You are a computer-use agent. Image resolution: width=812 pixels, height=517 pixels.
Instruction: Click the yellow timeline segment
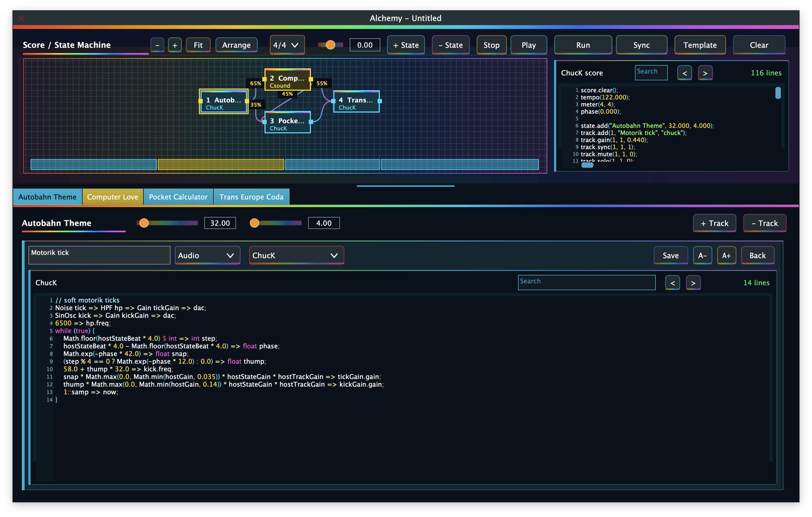[221, 164]
